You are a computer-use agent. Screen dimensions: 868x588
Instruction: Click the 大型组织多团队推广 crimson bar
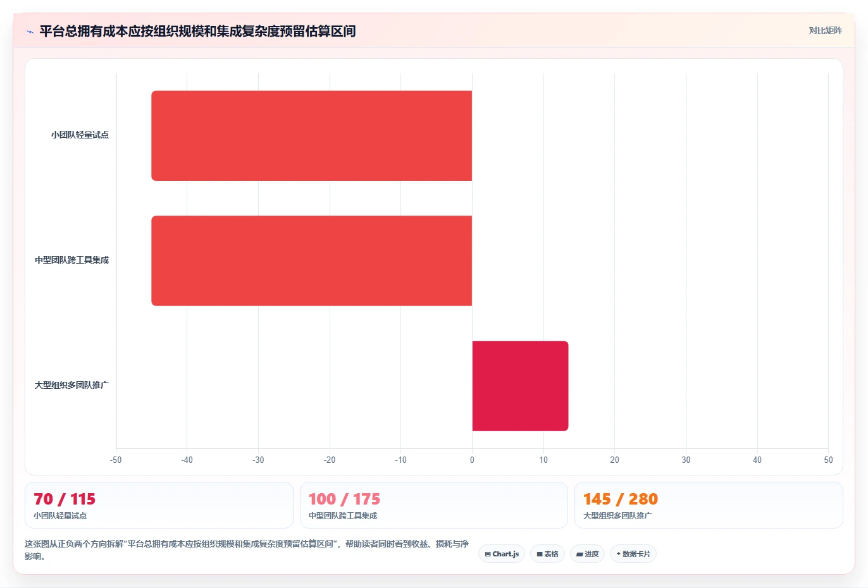(x=520, y=386)
